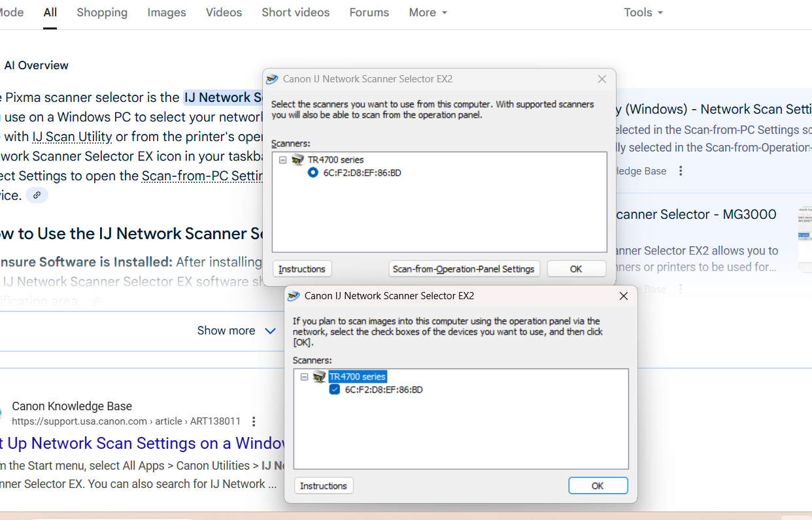Switch to the Images search tab
Viewport: 812px width, 520px height.
[166, 12]
